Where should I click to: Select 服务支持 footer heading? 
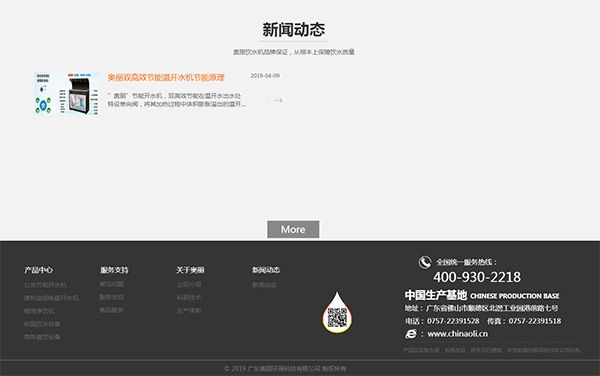click(114, 270)
